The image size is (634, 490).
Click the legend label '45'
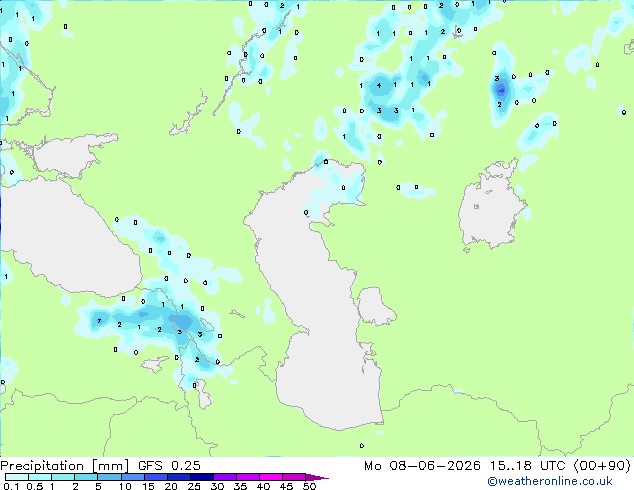point(286,486)
